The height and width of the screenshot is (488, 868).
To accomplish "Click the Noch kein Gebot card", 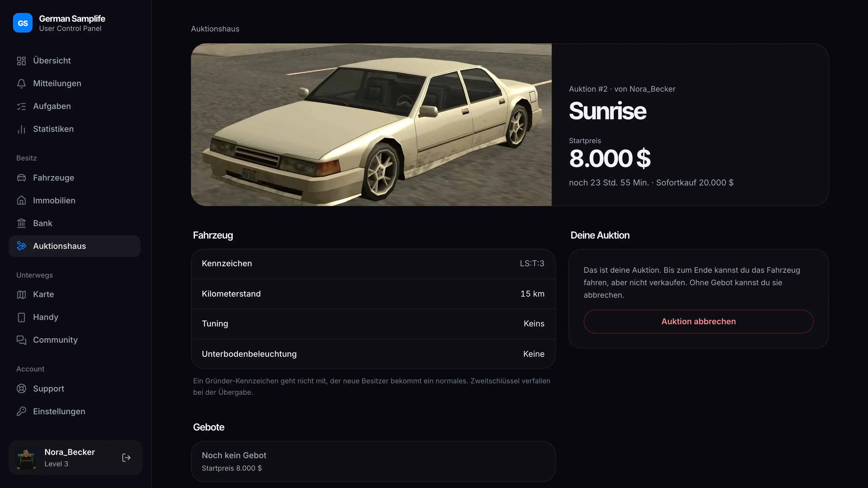I will tap(373, 461).
